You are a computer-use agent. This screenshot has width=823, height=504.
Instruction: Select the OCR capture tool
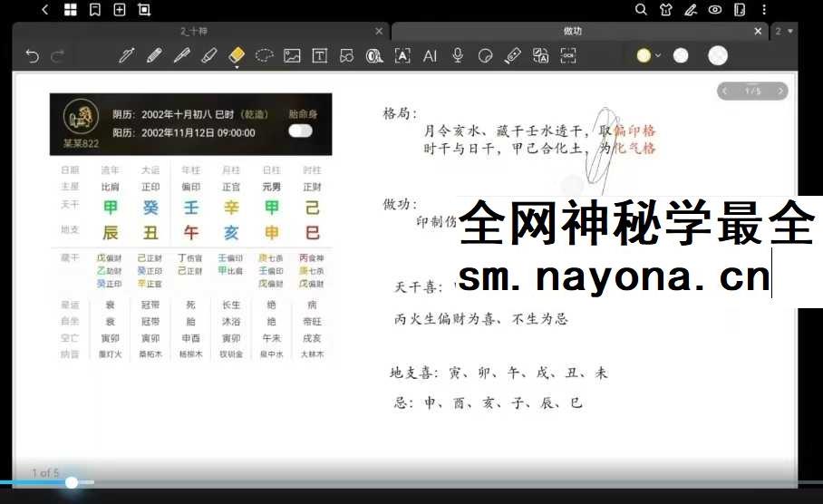coord(568,55)
